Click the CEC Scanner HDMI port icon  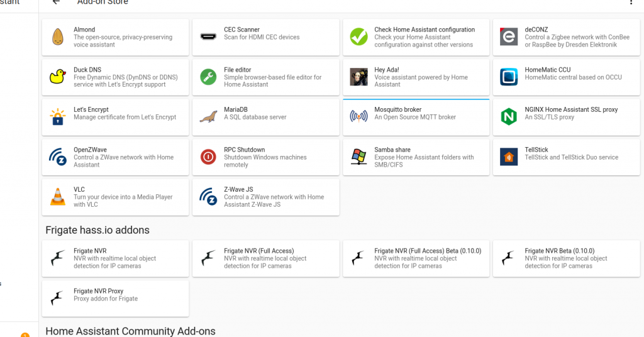coord(208,37)
